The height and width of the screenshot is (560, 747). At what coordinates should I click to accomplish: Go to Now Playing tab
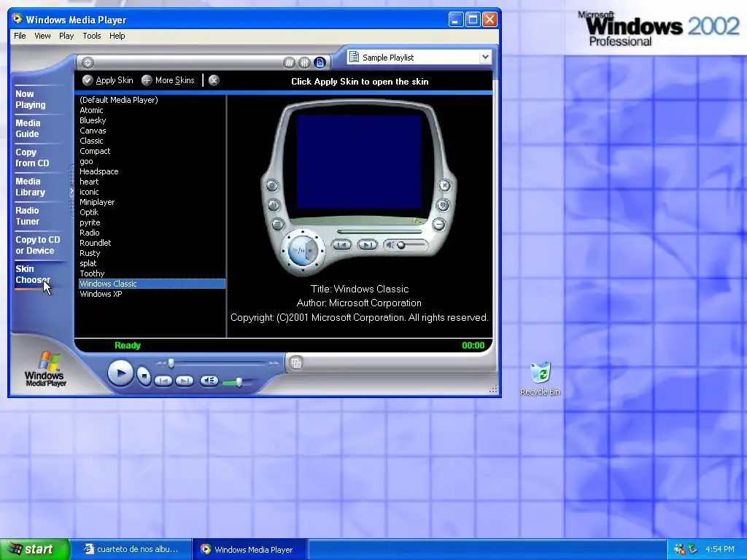[31, 99]
